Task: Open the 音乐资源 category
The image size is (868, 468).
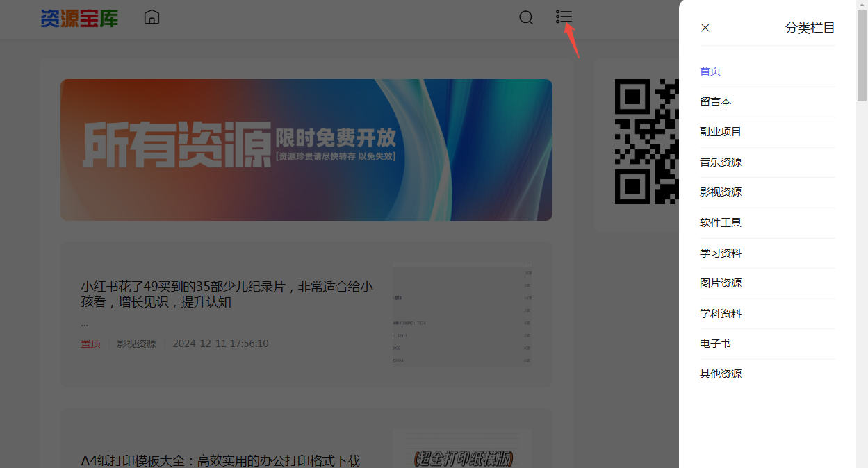Action: (721, 162)
